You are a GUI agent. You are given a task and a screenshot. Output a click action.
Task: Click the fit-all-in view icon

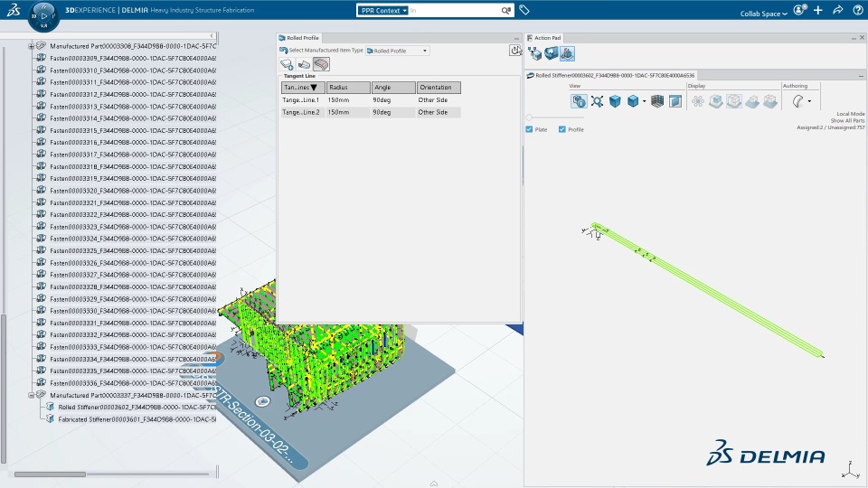(597, 101)
